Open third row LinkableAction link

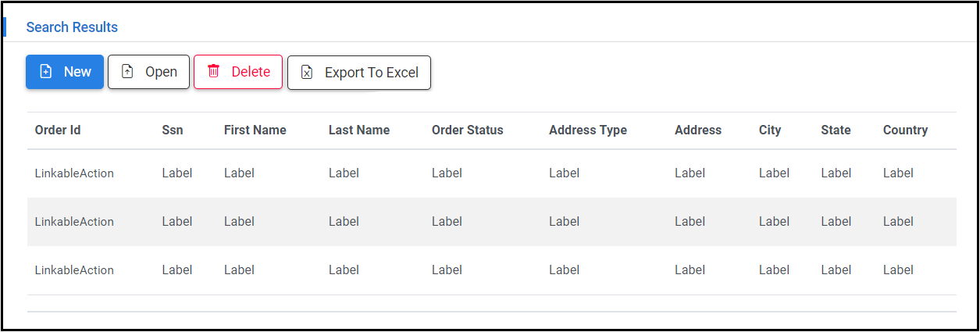[74, 270]
